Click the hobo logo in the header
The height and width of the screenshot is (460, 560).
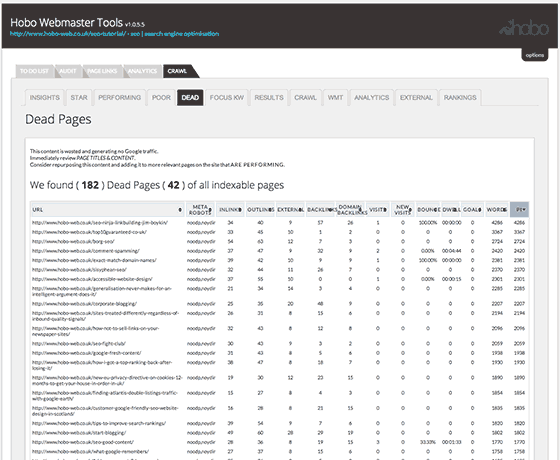point(524,29)
